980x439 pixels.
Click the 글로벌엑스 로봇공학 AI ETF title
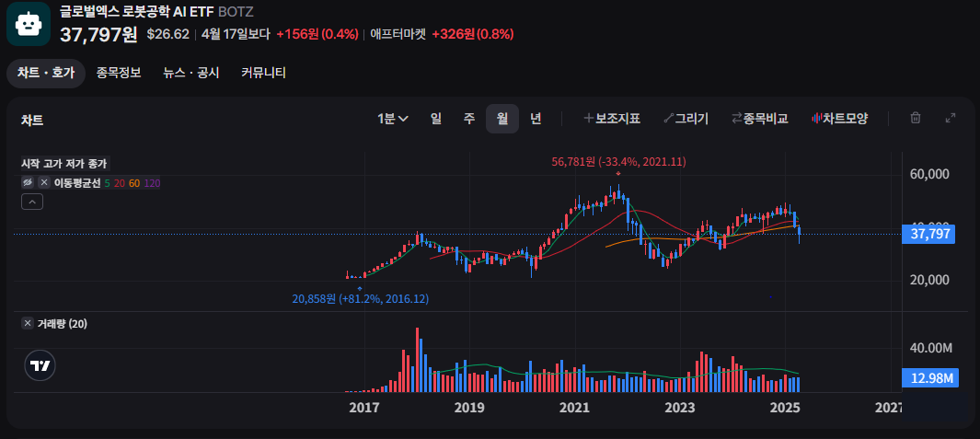coord(137,11)
